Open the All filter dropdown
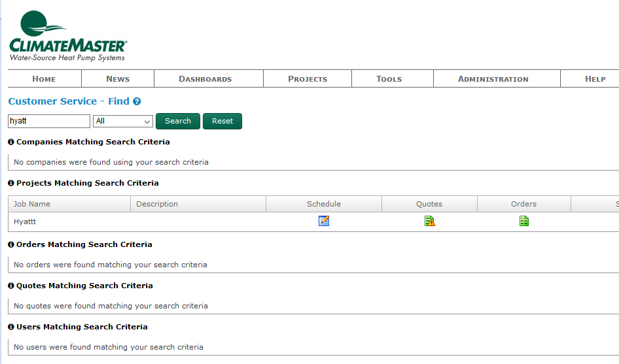Viewport: 619px width, 364px height. tap(123, 121)
